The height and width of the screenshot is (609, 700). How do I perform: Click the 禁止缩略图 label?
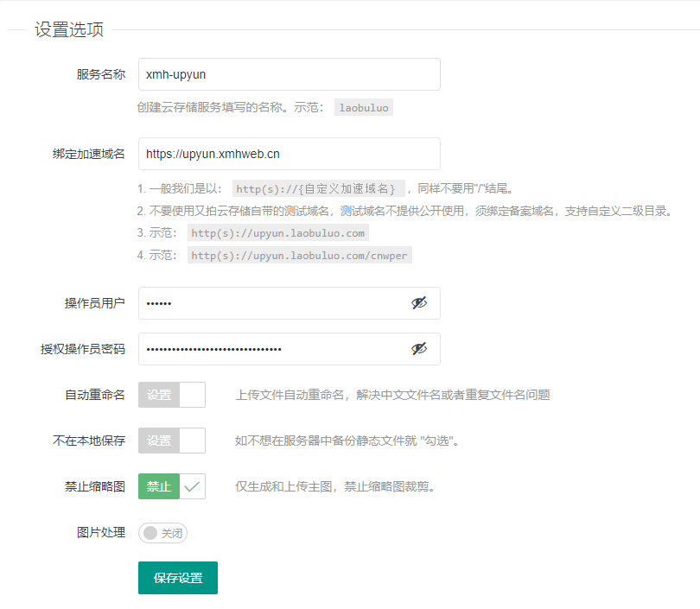[95, 486]
